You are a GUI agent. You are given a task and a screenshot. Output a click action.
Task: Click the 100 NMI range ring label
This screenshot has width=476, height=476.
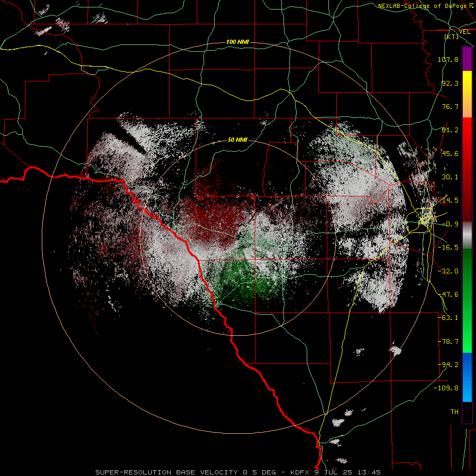(237, 42)
